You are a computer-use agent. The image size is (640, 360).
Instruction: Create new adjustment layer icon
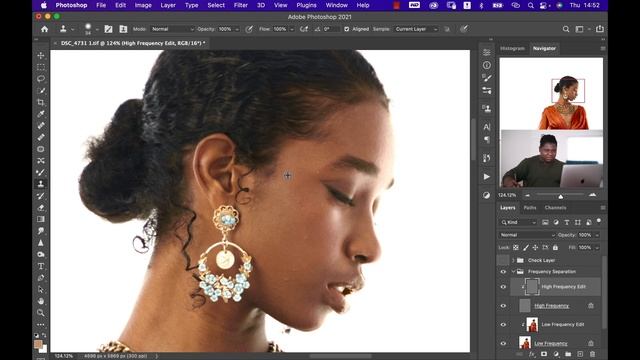tap(556, 354)
